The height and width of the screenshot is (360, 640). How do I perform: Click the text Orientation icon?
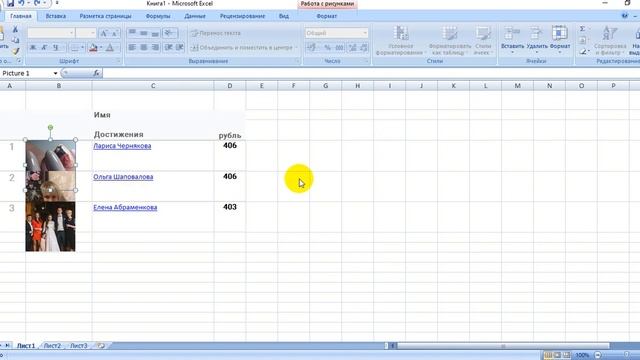(170, 33)
